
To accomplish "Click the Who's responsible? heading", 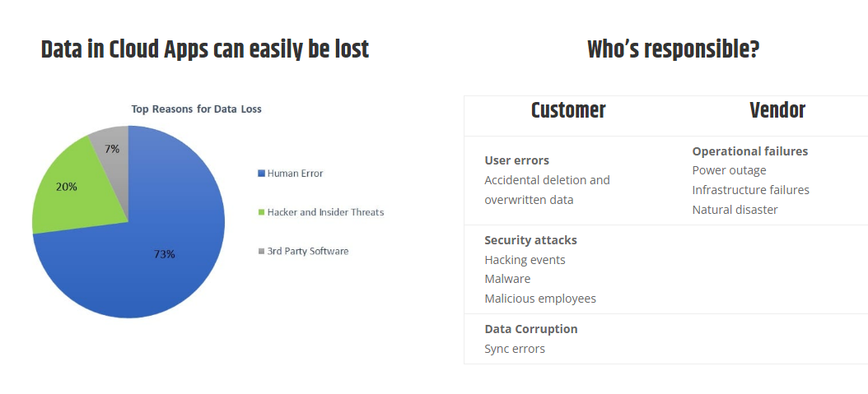I will click(673, 50).
